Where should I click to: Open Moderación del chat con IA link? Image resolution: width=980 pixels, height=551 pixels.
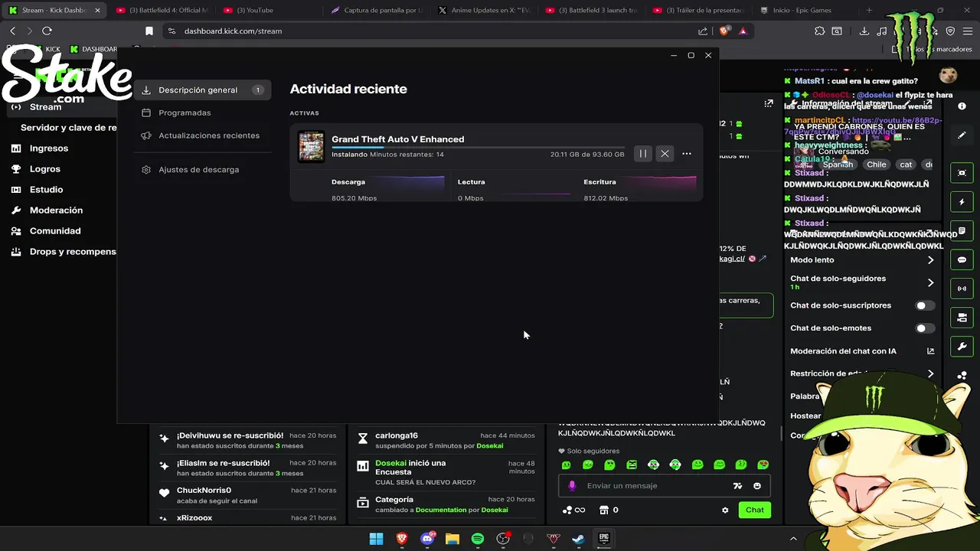(x=863, y=351)
